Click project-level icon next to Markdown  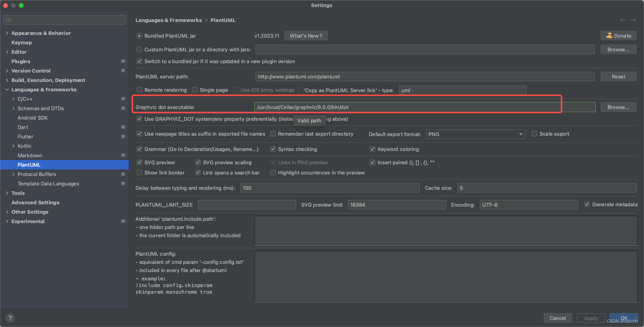[123, 155]
